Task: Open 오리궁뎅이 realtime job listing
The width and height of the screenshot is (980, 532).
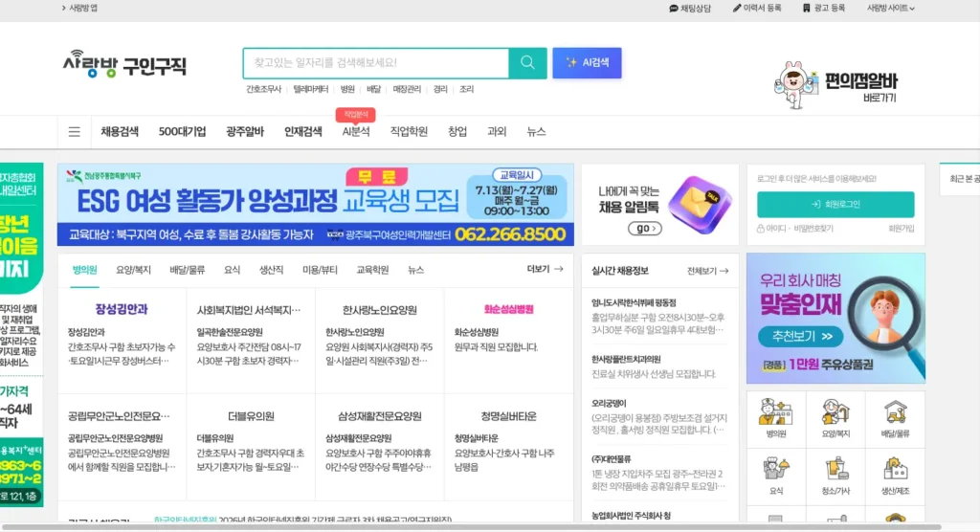Action: click(659, 416)
